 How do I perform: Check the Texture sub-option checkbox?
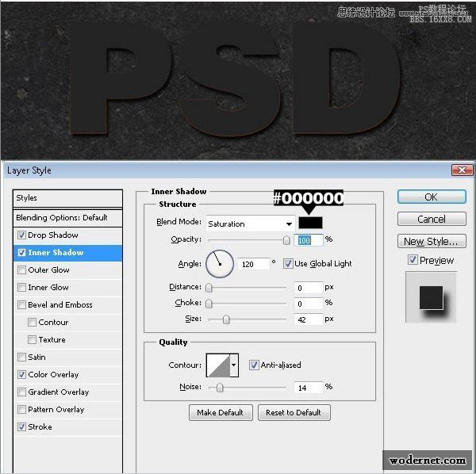click(x=32, y=340)
